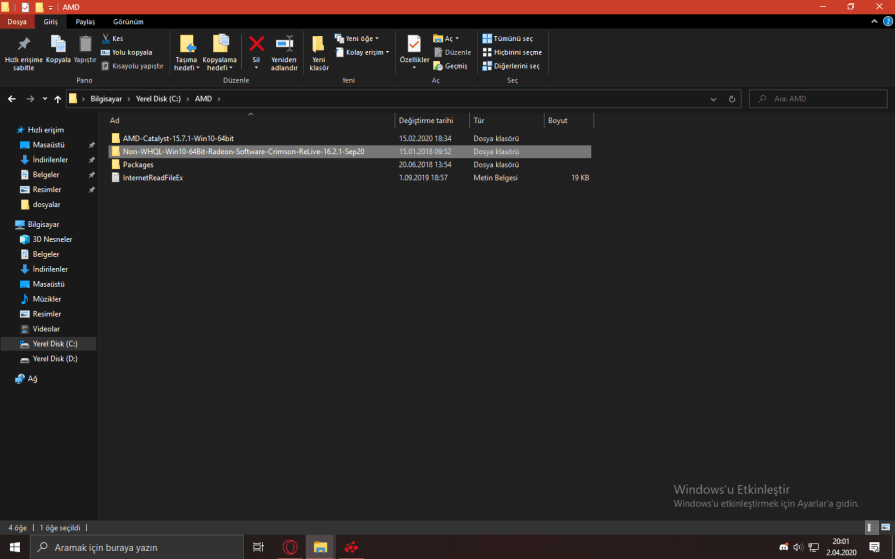Create a Yeni klasör (New folder)
Viewport: 895px width, 559px height.
319,53
